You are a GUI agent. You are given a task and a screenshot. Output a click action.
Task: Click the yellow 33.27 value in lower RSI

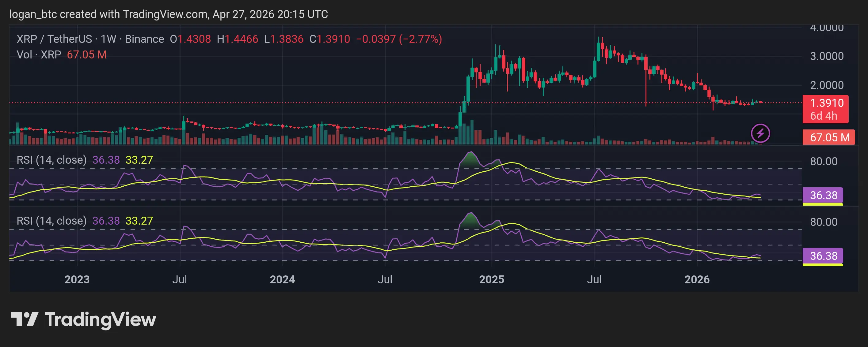(x=139, y=220)
